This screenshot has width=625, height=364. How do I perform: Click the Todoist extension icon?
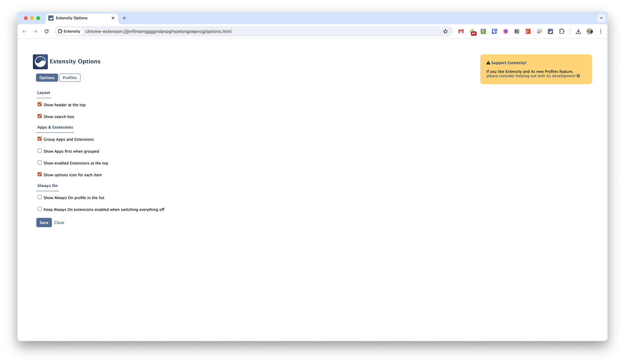point(528,31)
